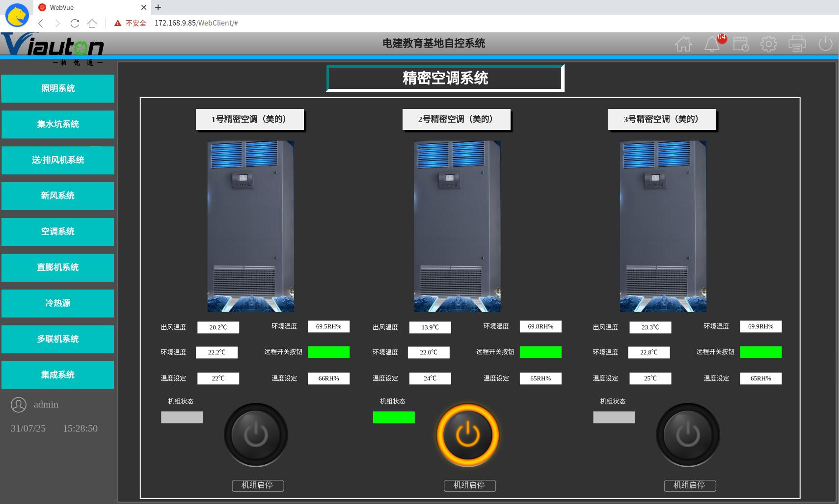Viewport: 839px width, 504px height.
Task: Click the 1号精密空调（美的） title button
Action: coord(250,120)
